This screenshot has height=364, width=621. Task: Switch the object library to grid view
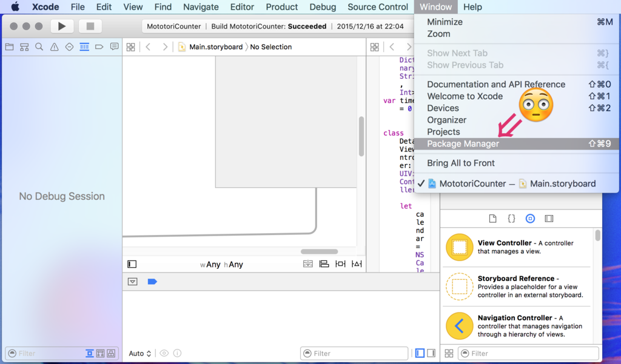(x=449, y=353)
